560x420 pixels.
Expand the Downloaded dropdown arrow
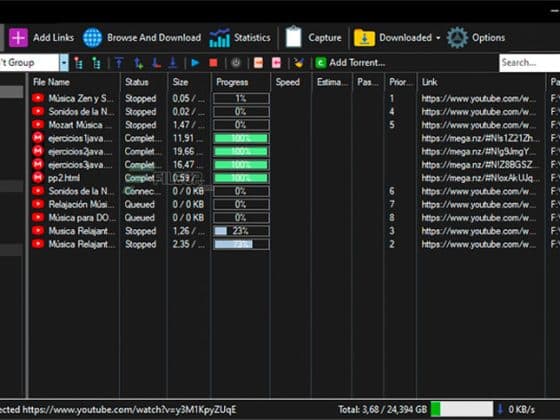438,38
